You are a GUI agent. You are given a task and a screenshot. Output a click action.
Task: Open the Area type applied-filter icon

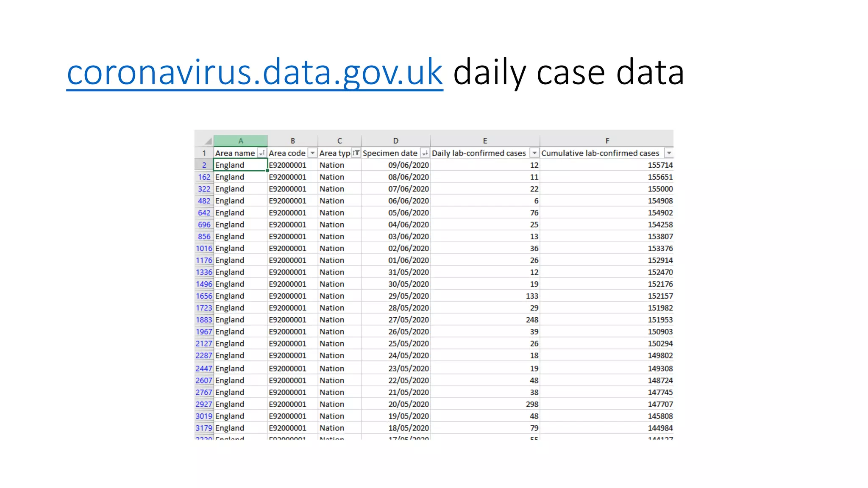[x=356, y=153]
